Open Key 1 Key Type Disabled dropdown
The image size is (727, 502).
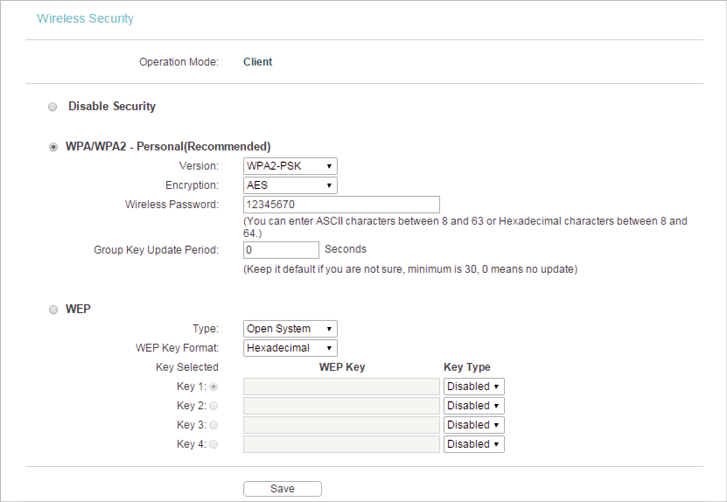click(x=474, y=387)
